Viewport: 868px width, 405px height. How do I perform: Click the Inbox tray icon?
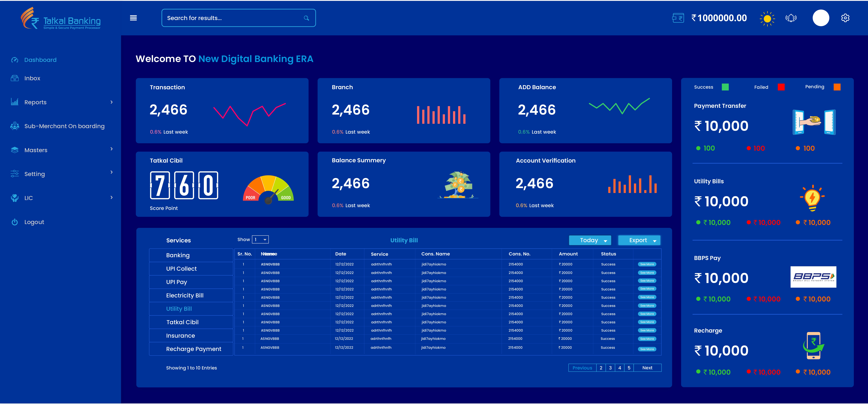click(14, 78)
